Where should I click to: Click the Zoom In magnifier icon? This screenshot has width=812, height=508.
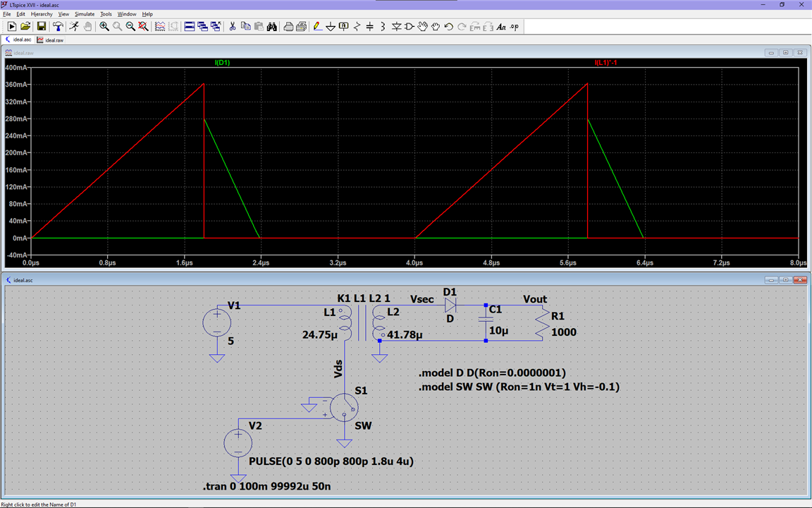(104, 27)
